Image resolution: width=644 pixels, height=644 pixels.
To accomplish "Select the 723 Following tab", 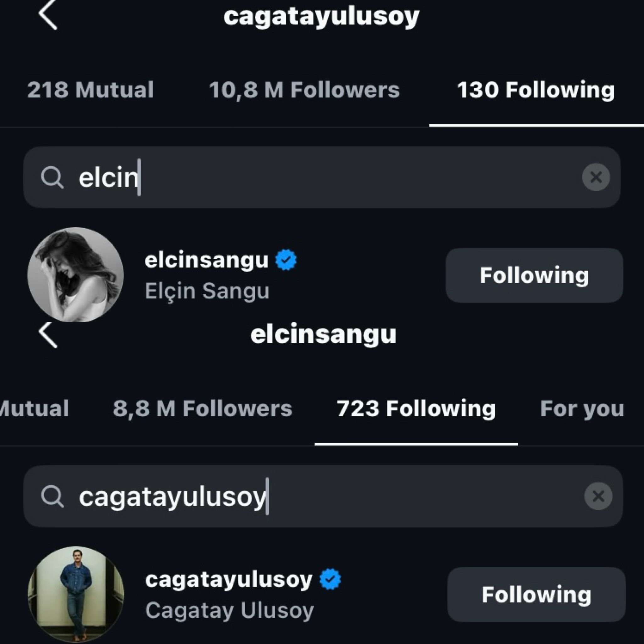I will pos(416,409).
